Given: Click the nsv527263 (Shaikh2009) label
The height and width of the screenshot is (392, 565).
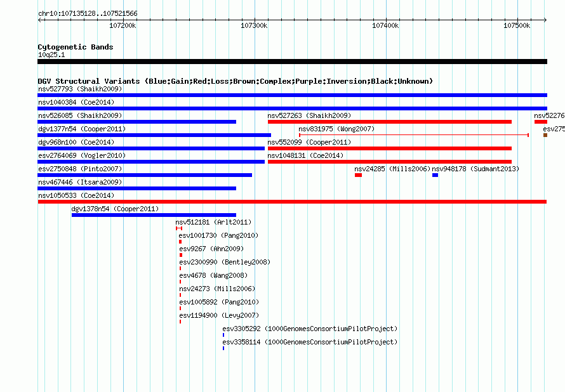Looking at the screenshot, I should coord(309,115).
